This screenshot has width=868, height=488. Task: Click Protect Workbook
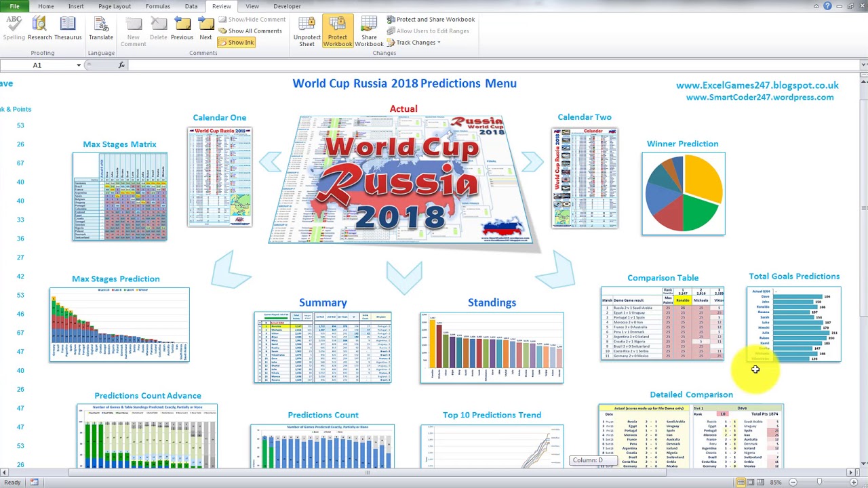click(x=338, y=31)
